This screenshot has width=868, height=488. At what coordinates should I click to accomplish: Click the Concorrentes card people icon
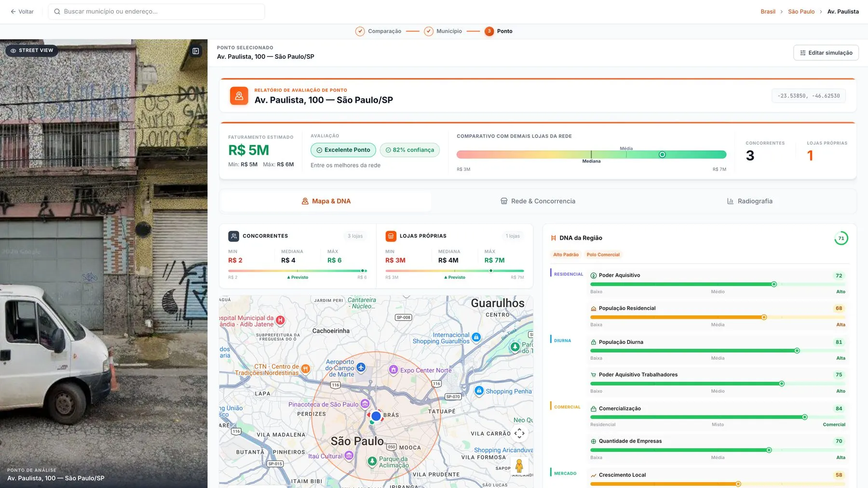pyautogui.click(x=234, y=236)
